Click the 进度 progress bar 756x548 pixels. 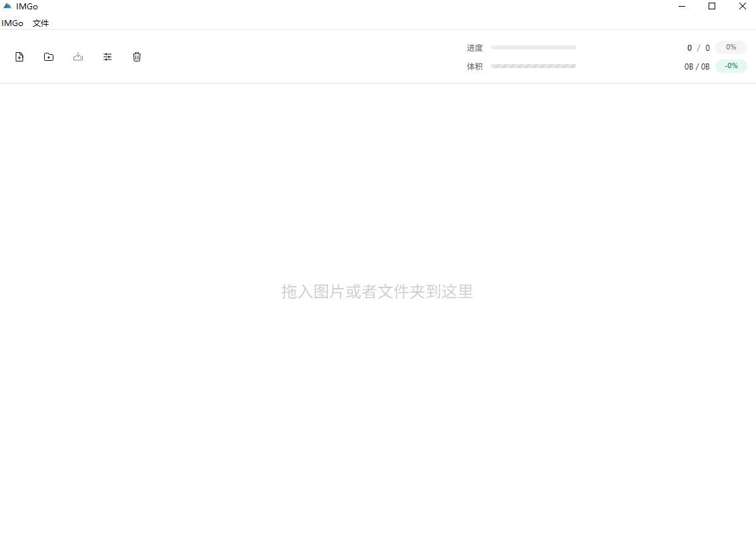[533, 47]
